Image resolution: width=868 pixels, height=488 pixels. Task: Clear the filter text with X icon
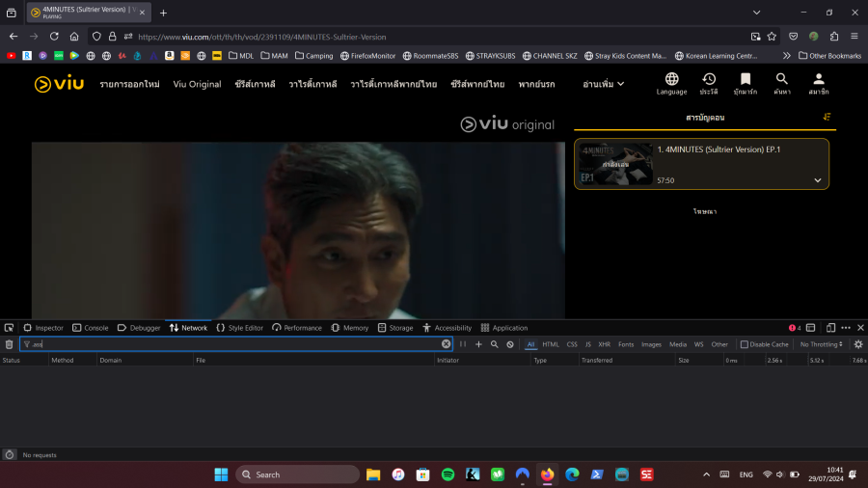coord(446,344)
